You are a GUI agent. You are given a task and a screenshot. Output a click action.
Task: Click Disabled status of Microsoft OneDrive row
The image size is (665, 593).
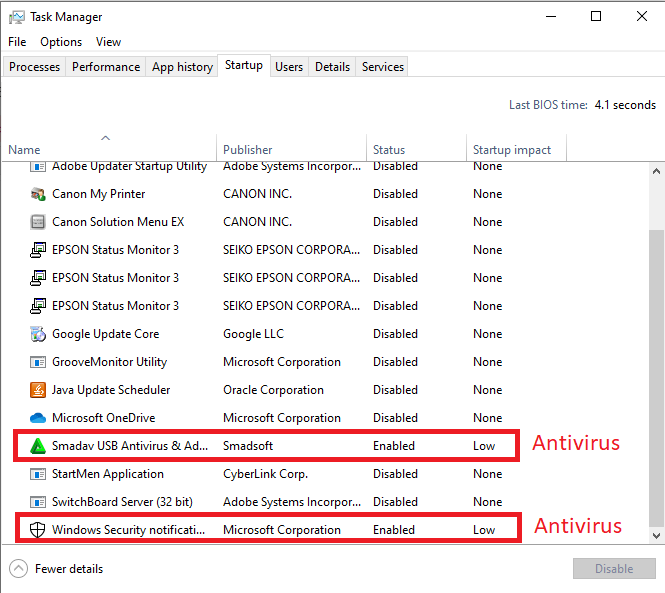395,418
